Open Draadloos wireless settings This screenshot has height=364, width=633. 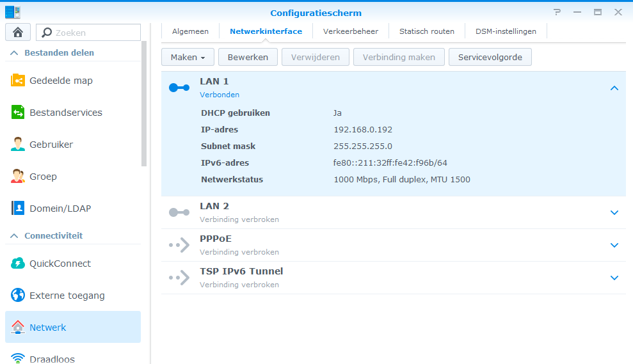(x=52, y=359)
